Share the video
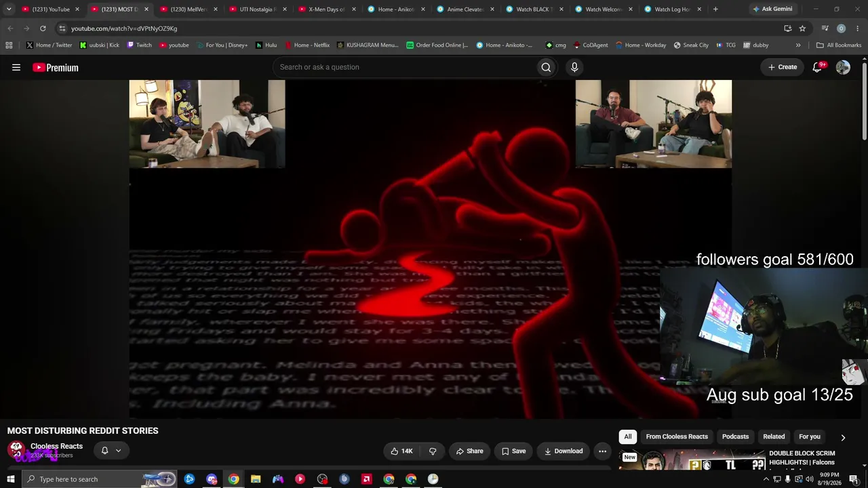The height and width of the screenshot is (488, 868). coord(469,451)
